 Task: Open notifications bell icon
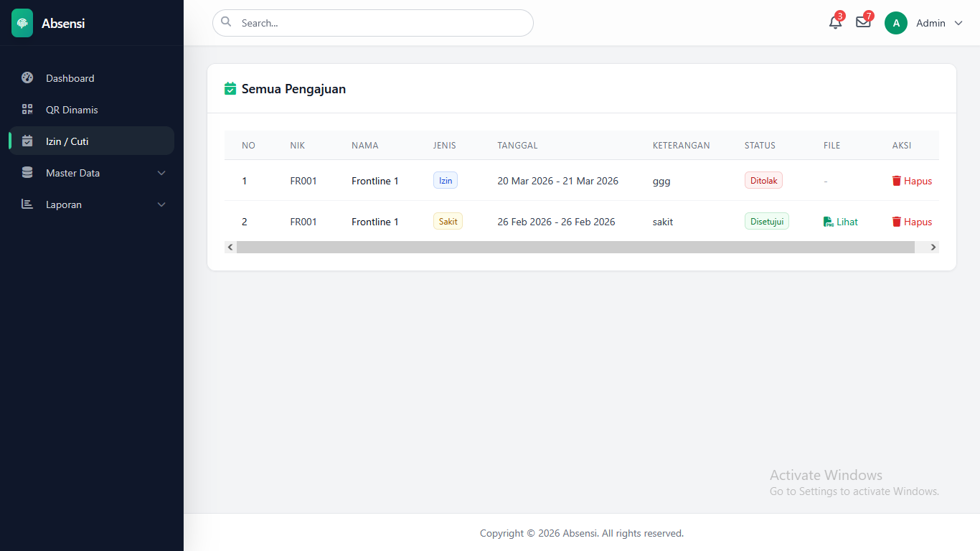[835, 22]
